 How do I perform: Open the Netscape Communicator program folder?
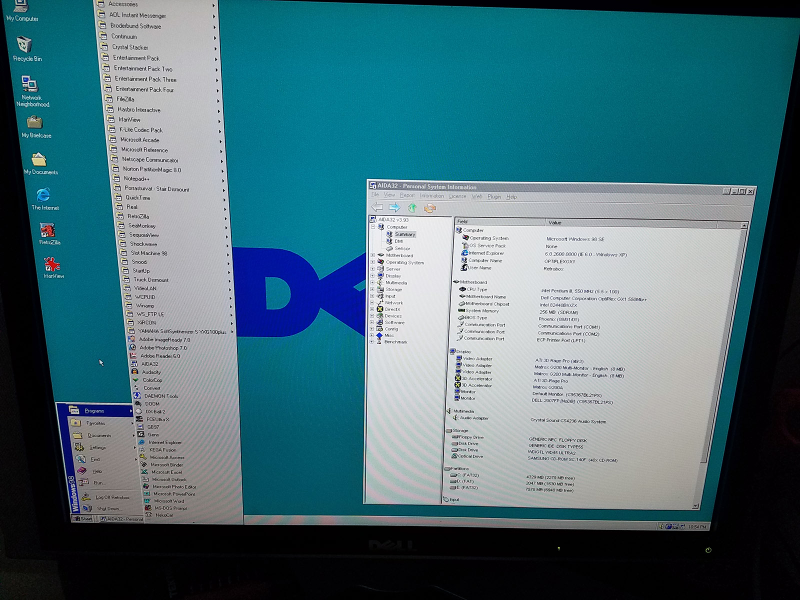click(166, 160)
